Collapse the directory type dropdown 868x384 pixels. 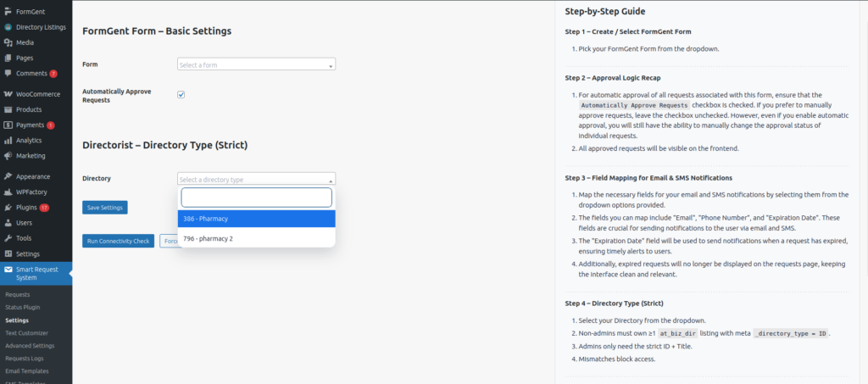coord(256,179)
